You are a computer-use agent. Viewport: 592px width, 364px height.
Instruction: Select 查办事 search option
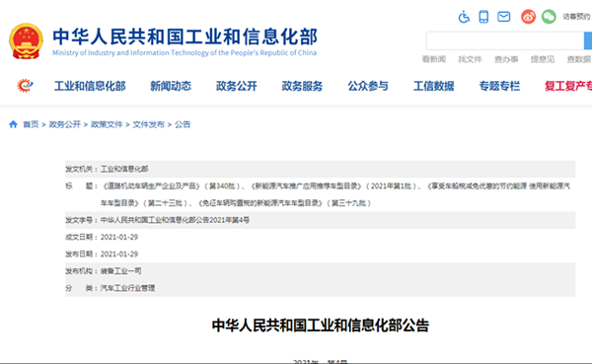506,59
